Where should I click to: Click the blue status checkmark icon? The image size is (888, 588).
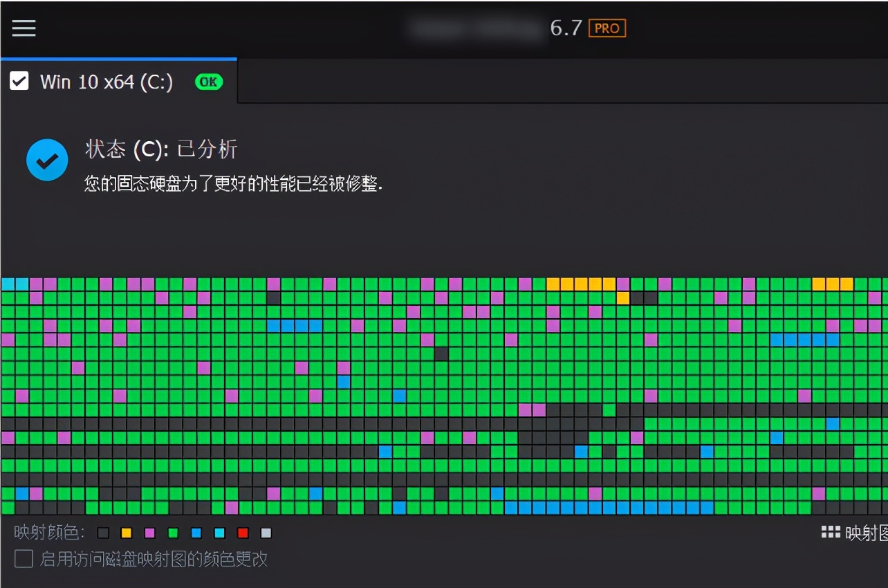[47, 160]
